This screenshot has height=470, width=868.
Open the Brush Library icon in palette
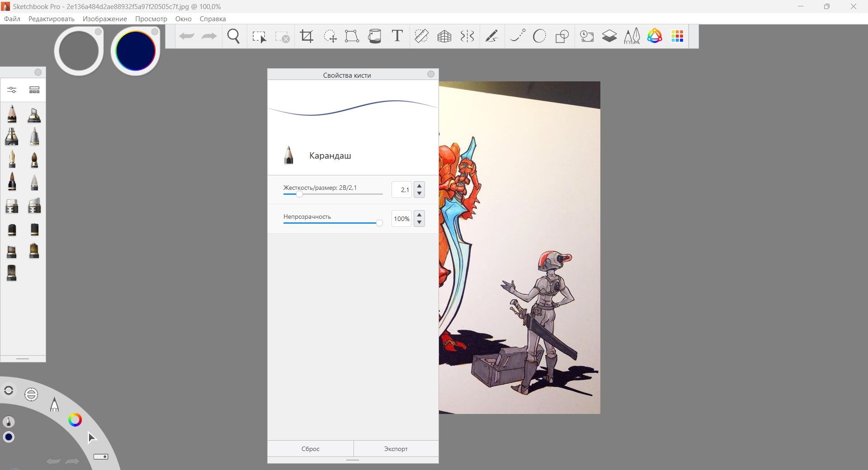click(x=34, y=90)
